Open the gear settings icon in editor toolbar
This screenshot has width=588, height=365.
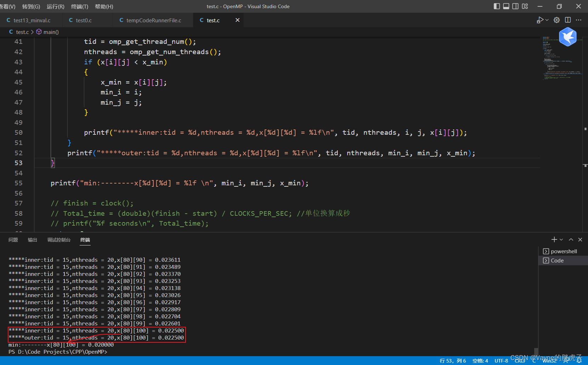click(556, 20)
